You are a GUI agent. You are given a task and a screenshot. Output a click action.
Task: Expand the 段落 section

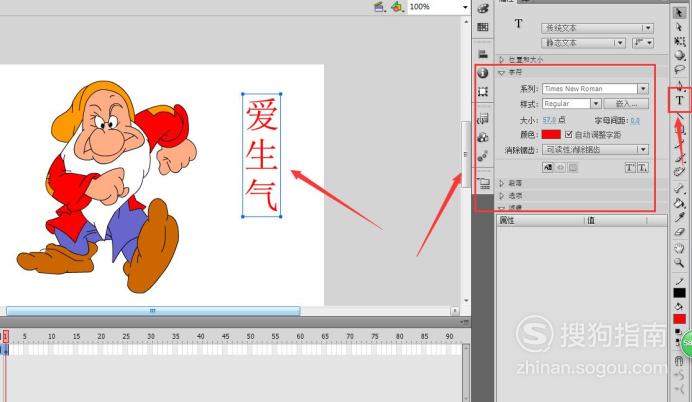[502, 183]
